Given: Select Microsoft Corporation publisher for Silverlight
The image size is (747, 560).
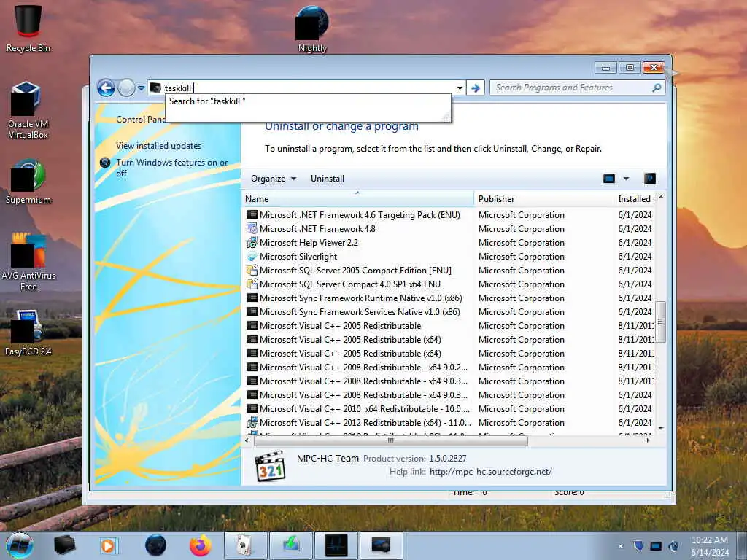Looking at the screenshot, I should tap(521, 256).
